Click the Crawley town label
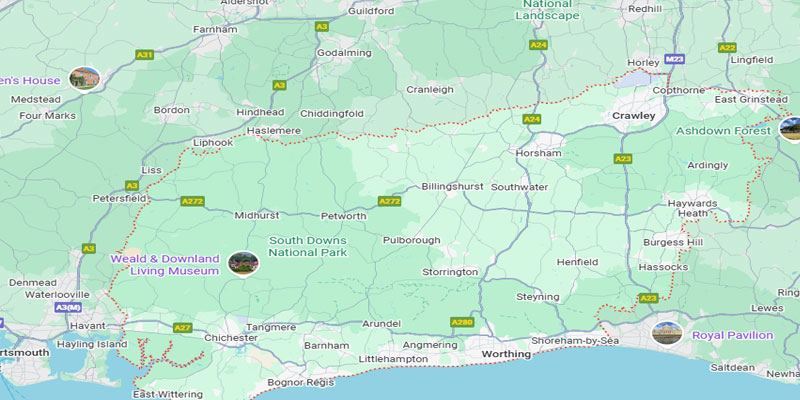 point(633,116)
